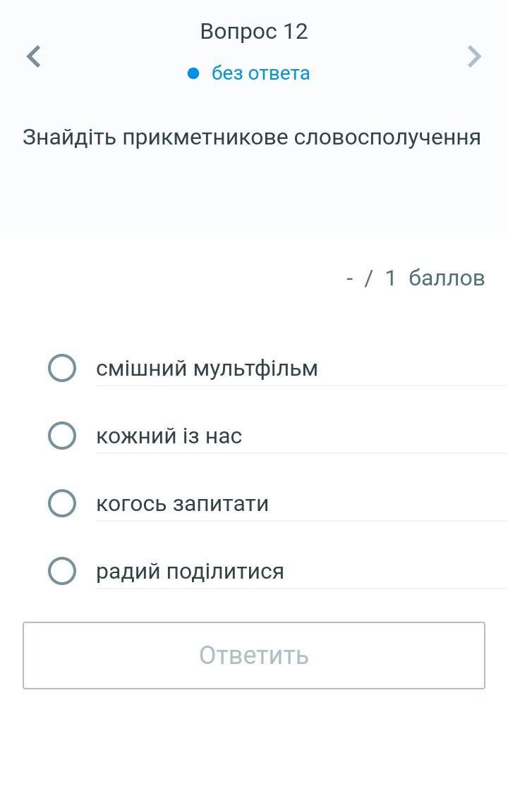Choose the кожний із нас radio button
Image resolution: width=508 pixels, height=812 pixels.
(62, 436)
